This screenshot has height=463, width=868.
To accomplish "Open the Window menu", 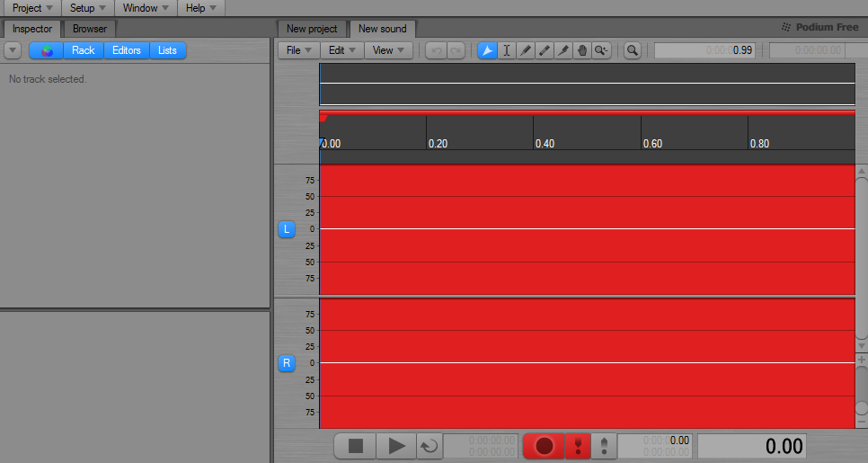I will click(146, 8).
